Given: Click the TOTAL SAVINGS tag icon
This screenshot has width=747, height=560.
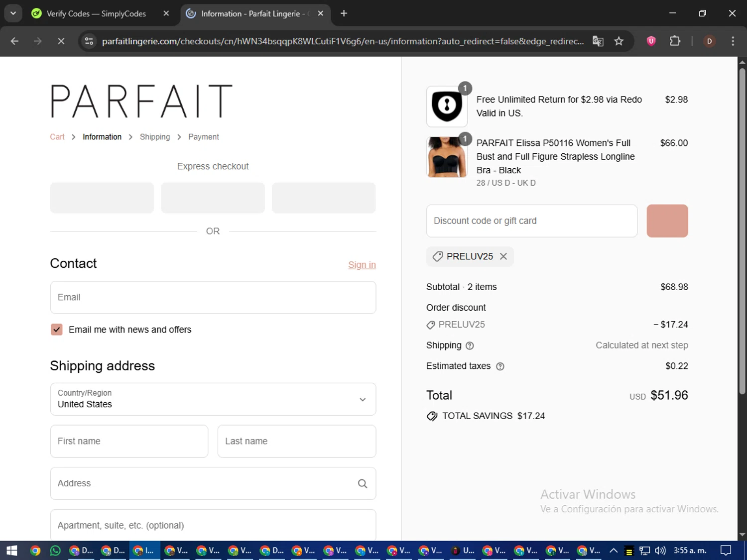Looking at the screenshot, I should 432,416.
